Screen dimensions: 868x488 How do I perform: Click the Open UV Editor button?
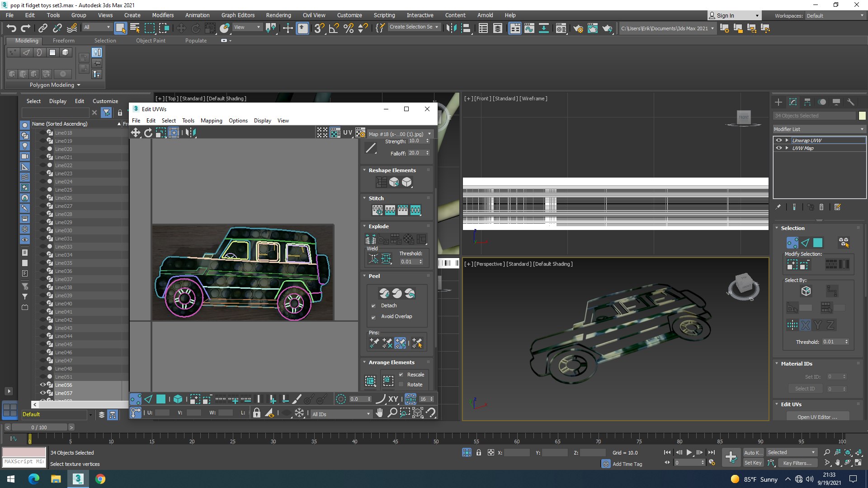(817, 417)
